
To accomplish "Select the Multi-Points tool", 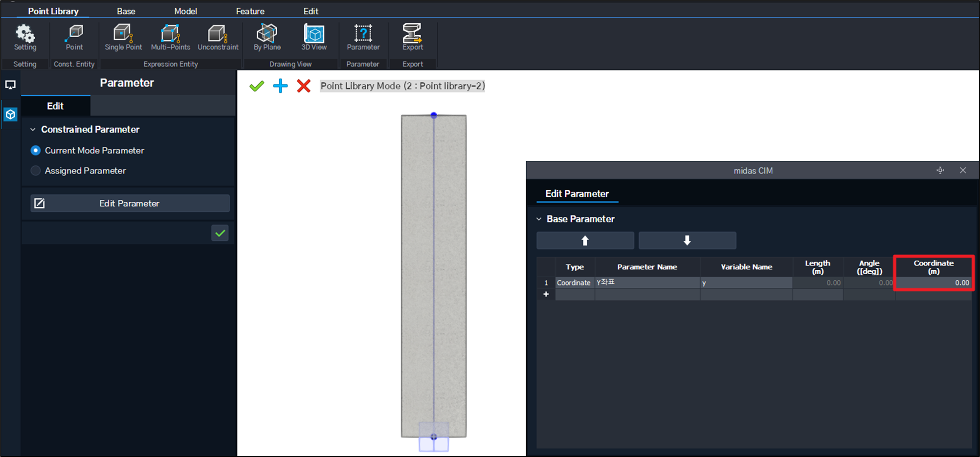I will [x=170, y=37].
